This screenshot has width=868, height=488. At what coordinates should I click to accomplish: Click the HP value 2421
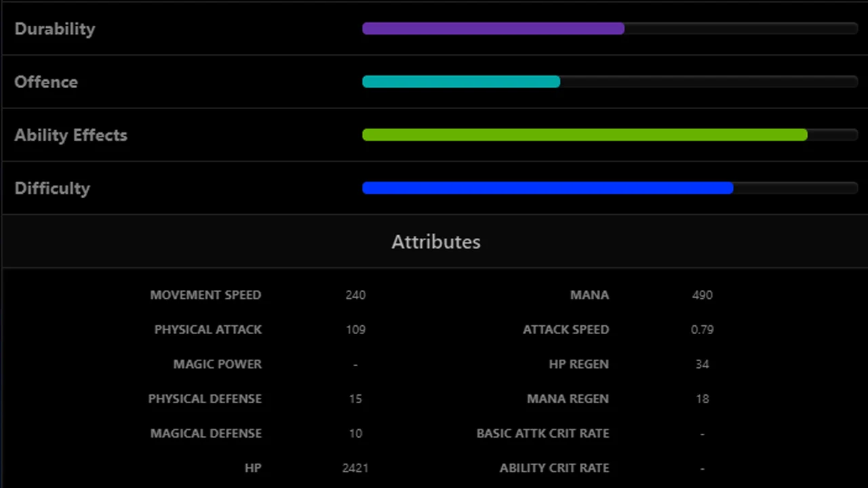(355, 468)
